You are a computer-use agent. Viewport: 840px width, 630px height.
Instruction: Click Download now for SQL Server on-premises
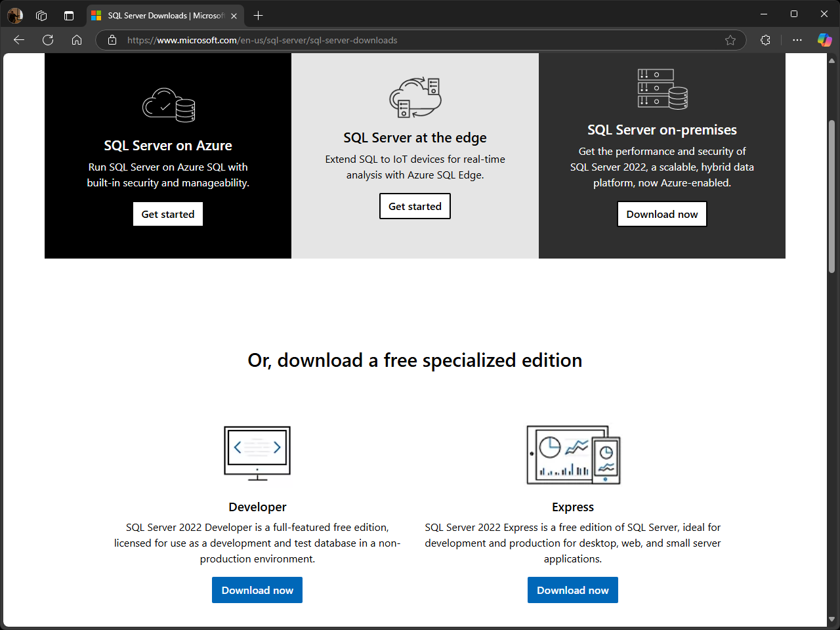point(661,214)
